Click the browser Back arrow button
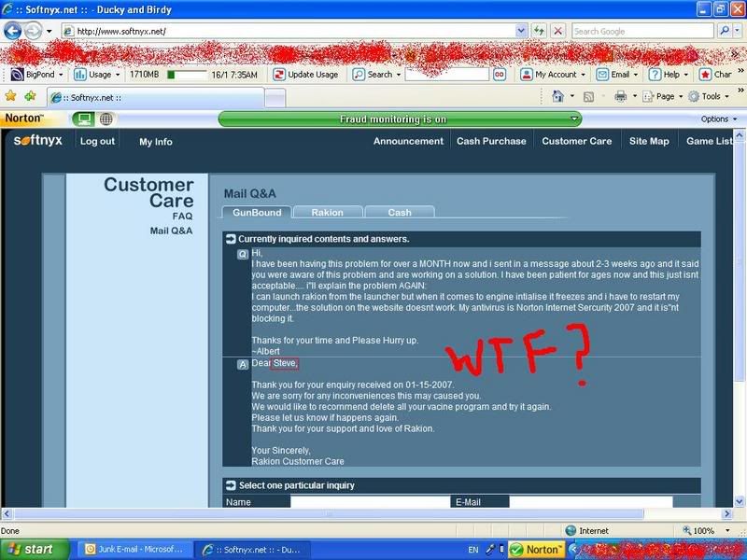Screen dimensions: 747x560 (x=13, y=31)
